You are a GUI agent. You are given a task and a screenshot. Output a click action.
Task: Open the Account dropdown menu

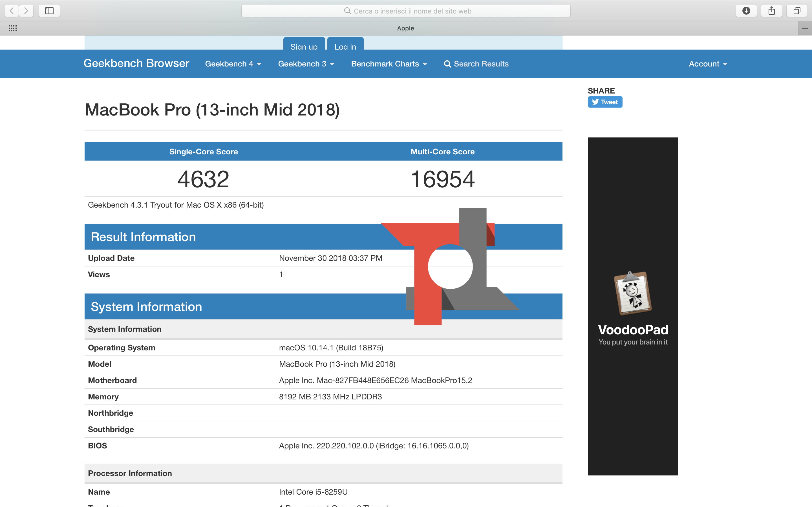click(x=708, y=64)
